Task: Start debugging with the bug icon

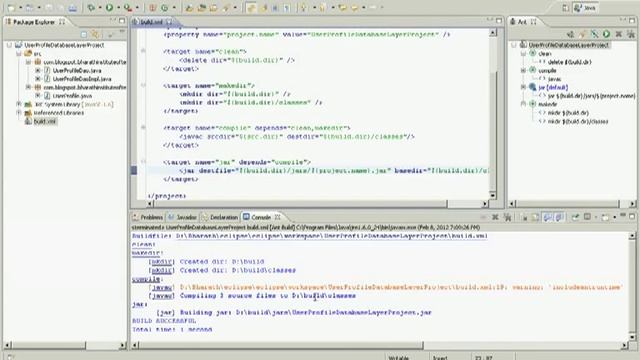Action: (91, 7)
